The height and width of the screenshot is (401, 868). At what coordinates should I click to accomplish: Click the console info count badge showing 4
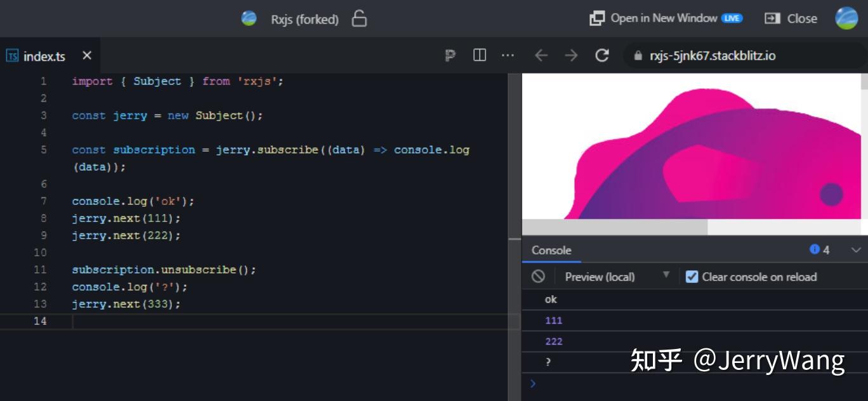pyautogui.click(x=820, y=250)
